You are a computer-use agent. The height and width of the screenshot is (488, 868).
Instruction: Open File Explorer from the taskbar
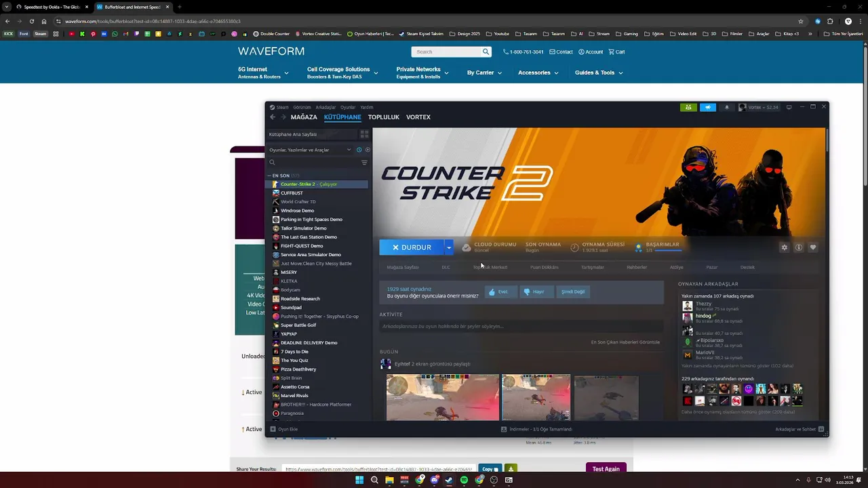coord(389,480)
